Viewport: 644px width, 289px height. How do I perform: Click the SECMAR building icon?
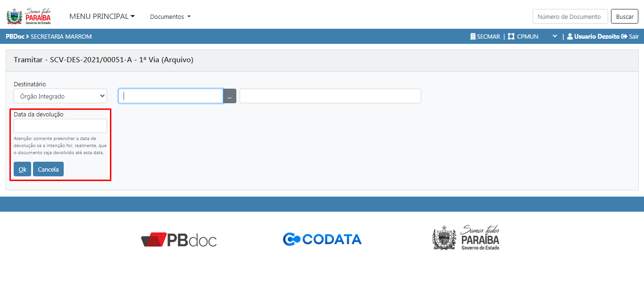pos(473,36)
